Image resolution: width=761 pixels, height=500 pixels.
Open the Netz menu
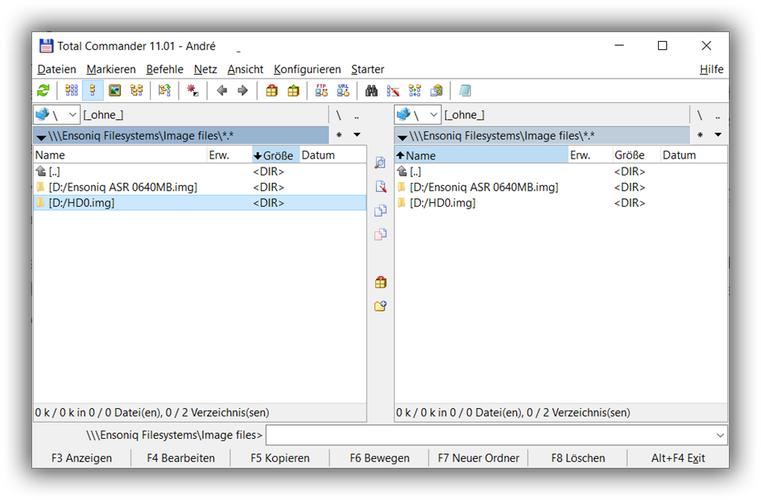pyautogui.click(x=205, y=69)
